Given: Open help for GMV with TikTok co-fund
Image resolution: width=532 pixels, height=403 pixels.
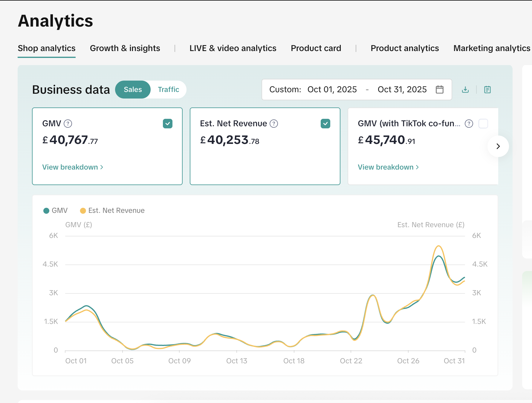Looking at the screenshot, I should tap(469, 123).
